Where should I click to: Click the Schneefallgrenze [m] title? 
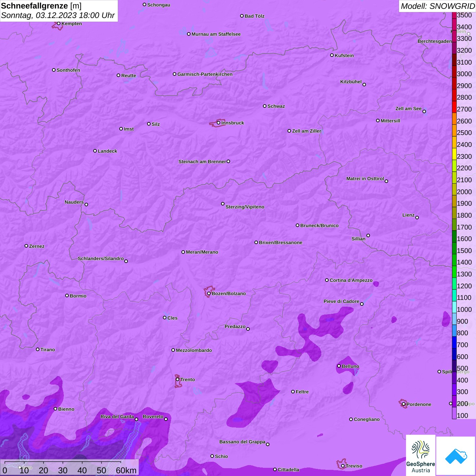[41, 6]
